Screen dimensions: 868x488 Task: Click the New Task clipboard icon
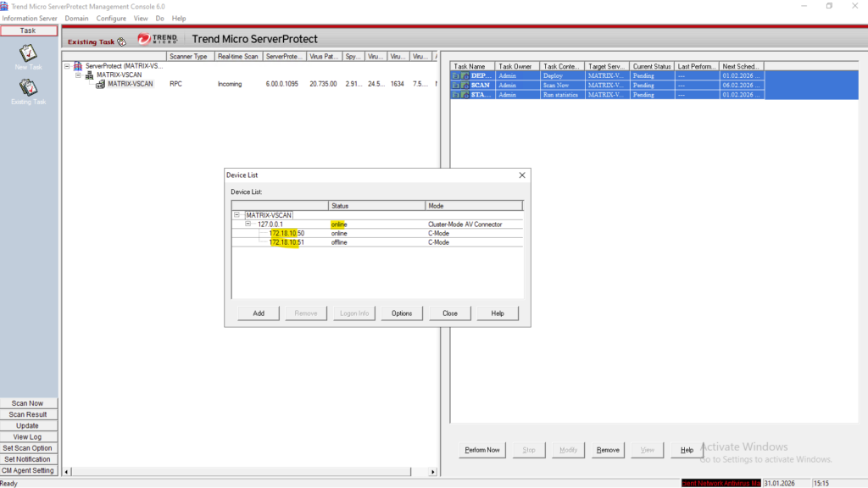[x=28, y=53]
